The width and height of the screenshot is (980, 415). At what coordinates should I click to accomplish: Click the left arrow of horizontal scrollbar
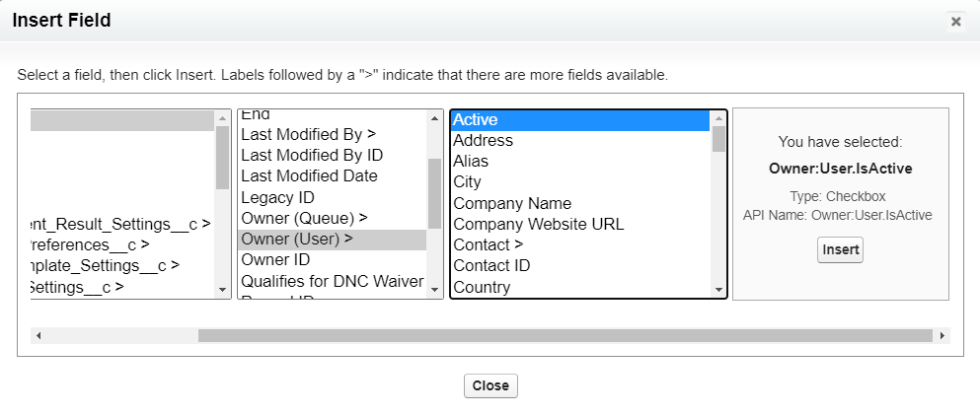coord(38,336)
